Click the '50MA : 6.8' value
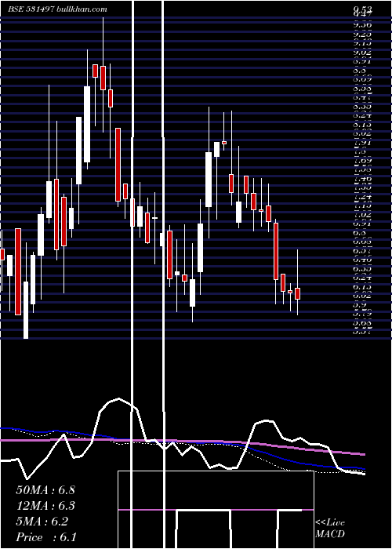The image size is (392, 549). (45, 490)
